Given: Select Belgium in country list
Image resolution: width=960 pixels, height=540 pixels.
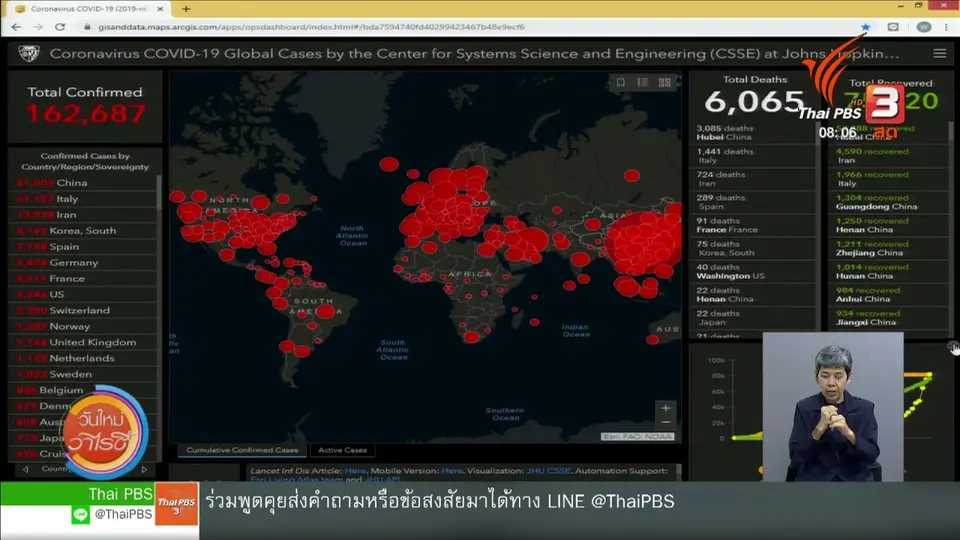Looking at the screenshot, I should point(84,389).
